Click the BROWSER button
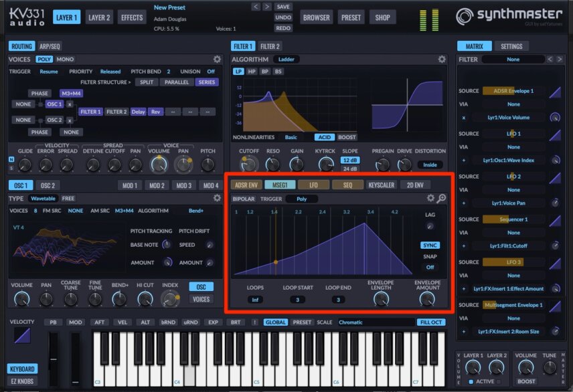This screenshot has width=573, height=392. click(316, 17)
